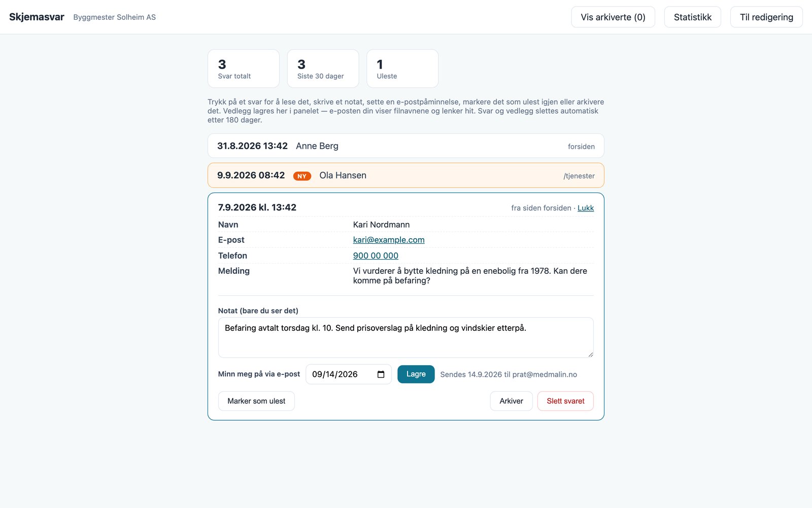Screen dimensions: 812x508
Task: Click the NY badge on Ola Hansen
Action: (302, 176)
